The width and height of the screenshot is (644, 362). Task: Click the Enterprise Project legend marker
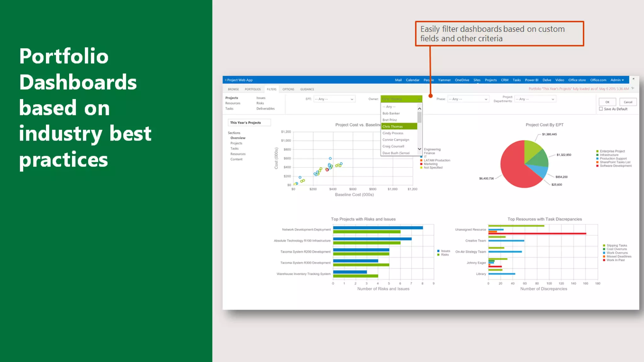597,151
